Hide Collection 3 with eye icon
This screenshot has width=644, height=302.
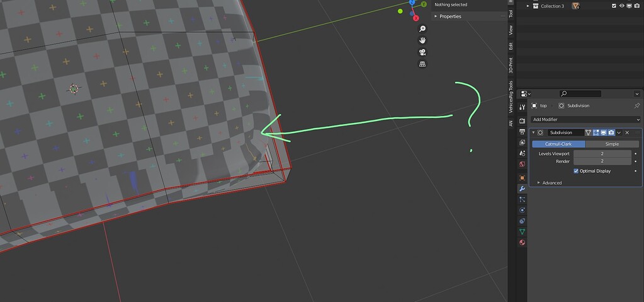coord(622,6)
